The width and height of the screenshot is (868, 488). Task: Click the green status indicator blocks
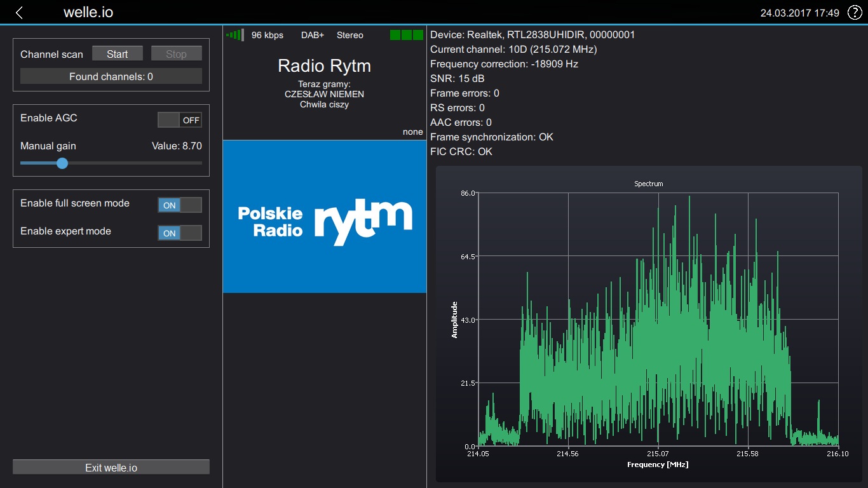(407, 35)
